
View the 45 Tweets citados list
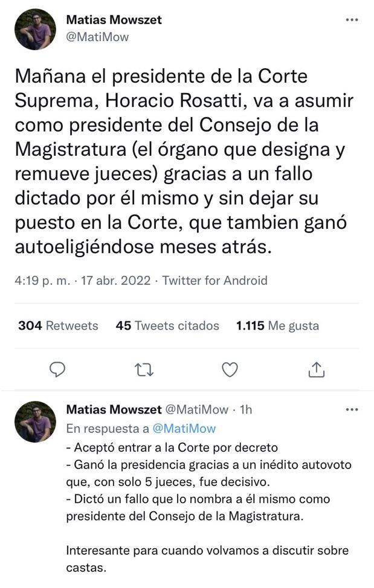(167, 326)
